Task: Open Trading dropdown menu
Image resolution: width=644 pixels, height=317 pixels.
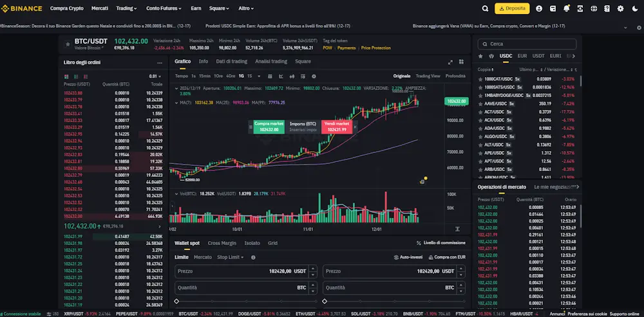Action: click(x=126, y=8)
